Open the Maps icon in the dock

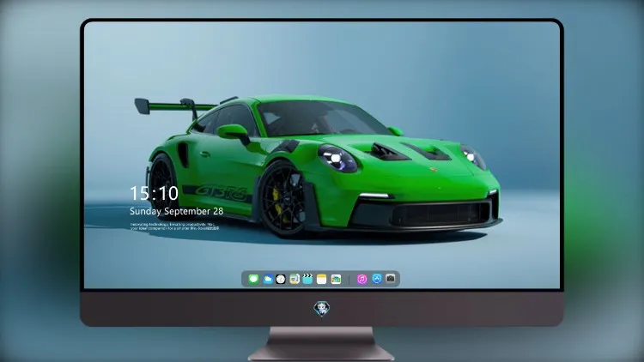[x=295, y=280]
